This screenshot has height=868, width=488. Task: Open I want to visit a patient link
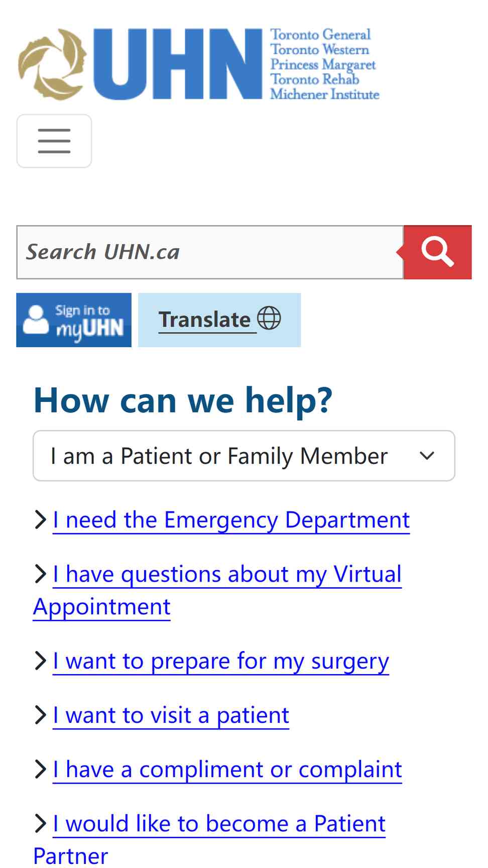[x=171, y=715]
